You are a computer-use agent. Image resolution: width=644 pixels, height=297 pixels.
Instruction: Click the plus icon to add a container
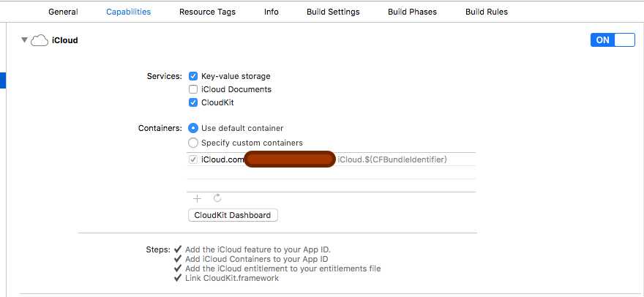[x=197, y=199]
